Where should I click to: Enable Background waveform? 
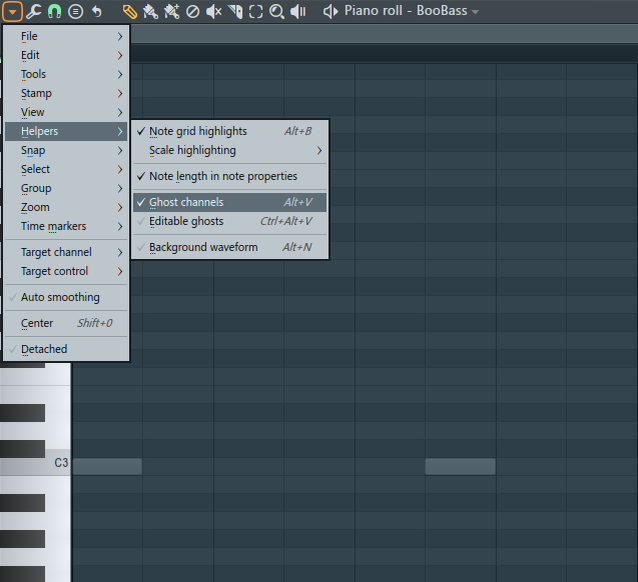(x=230, y=247)
